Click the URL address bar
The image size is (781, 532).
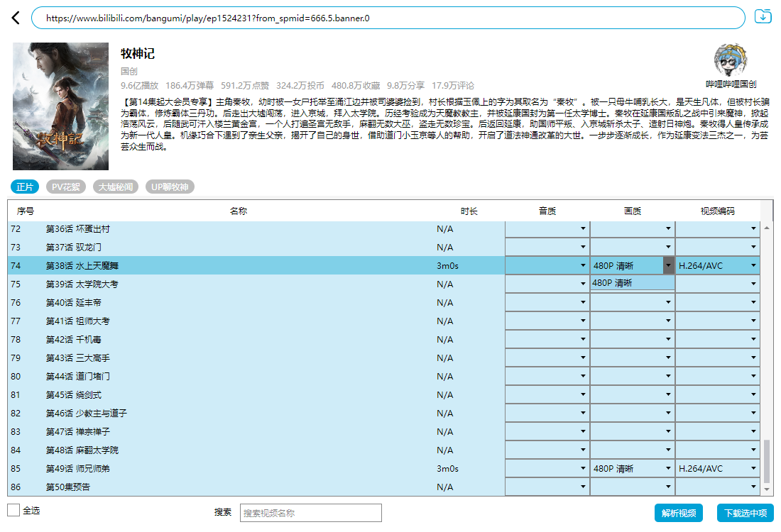pos(388,18)
